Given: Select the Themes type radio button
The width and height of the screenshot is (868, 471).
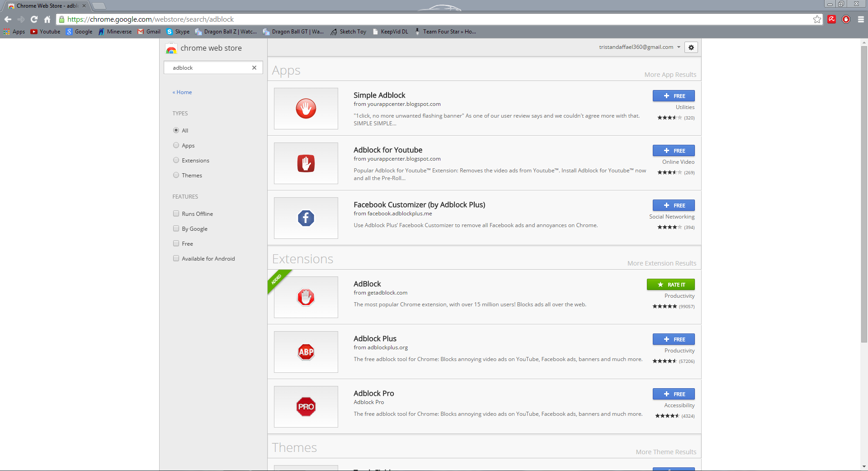Looking at the screenshot, I should tap(176, 175).
